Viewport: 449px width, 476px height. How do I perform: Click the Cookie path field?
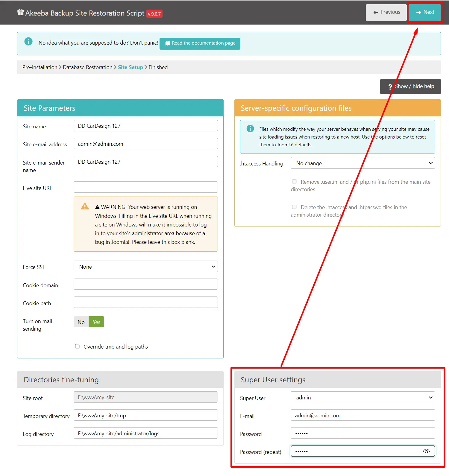click(146, 302)
